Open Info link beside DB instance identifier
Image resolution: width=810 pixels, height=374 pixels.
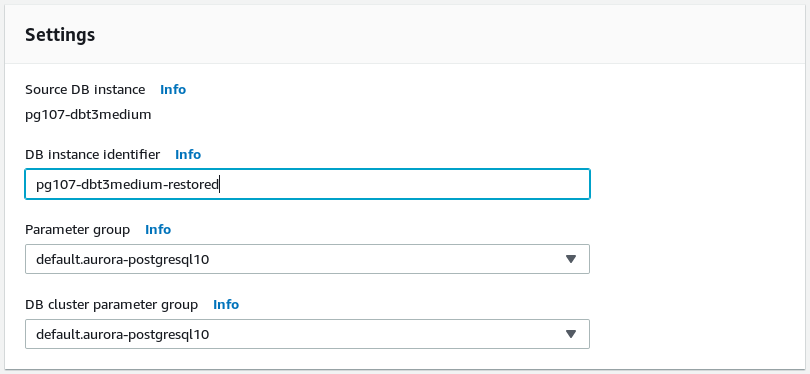pyautogui.click(x=188, y=154)
